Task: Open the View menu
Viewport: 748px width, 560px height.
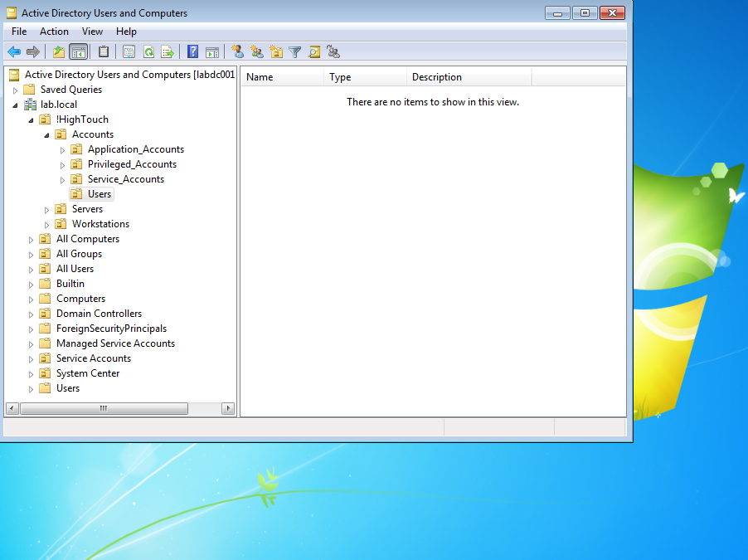Action: point(92,32)
